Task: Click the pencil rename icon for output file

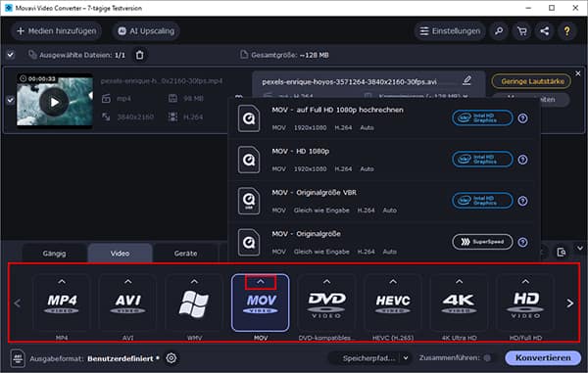Action: [466, 80]
